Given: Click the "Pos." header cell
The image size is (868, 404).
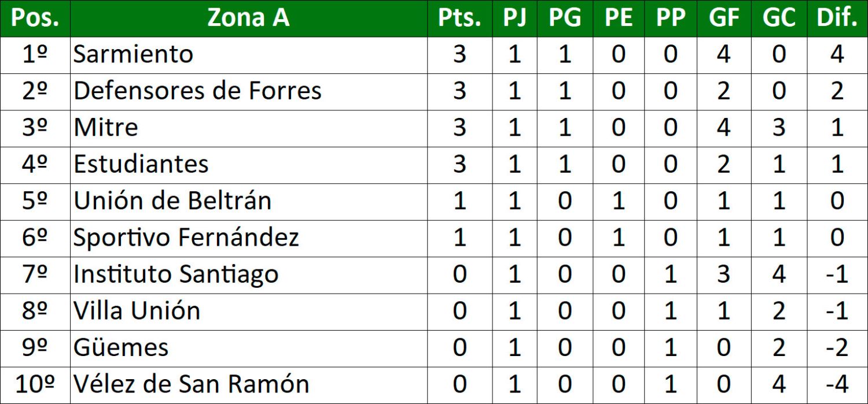Looking at the screenshot, I should (x=35, y=18).
